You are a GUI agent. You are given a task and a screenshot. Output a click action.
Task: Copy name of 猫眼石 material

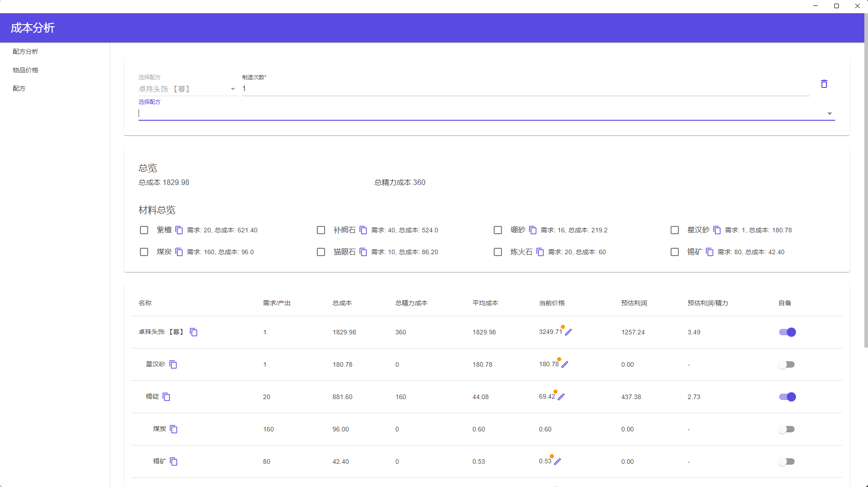(x=363, y=252)
